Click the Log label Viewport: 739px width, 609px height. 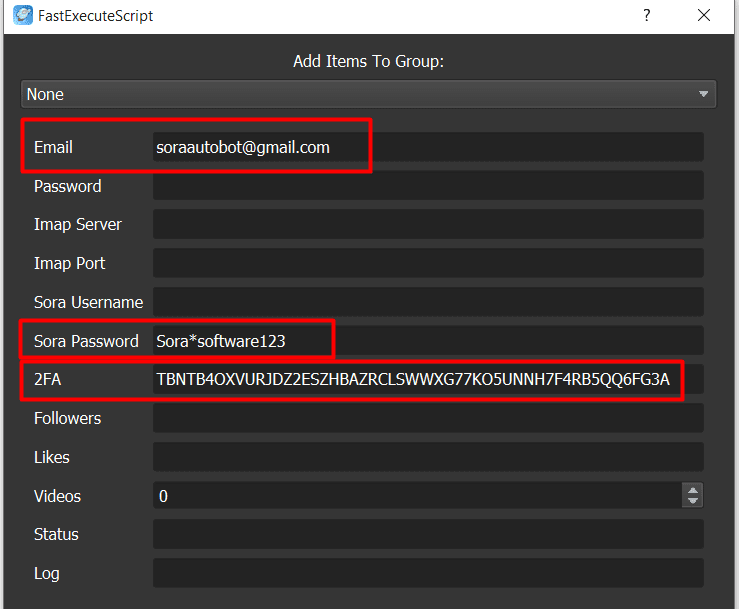(x=47, y=574)
